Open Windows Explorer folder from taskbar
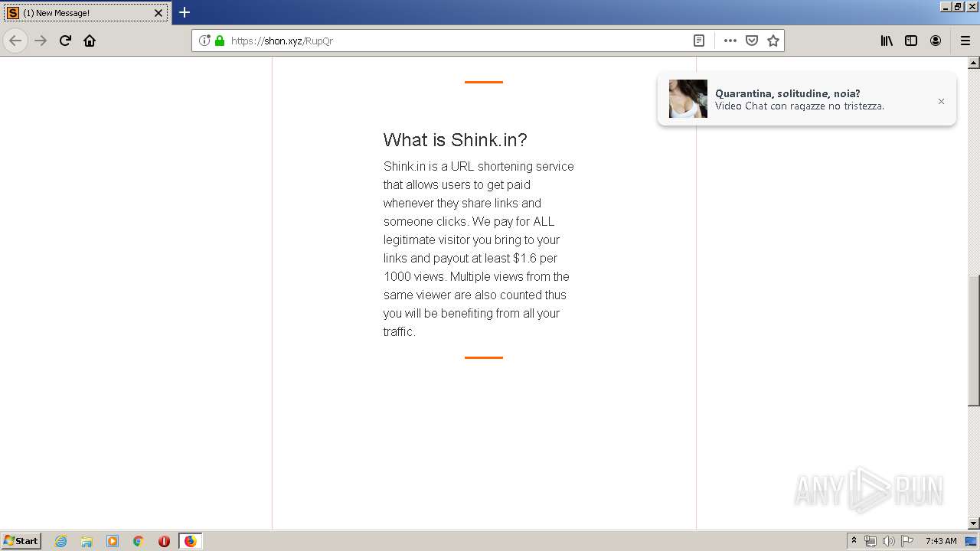Image resolution: width=980 pixels, height=551 pixels. [87, 541]
